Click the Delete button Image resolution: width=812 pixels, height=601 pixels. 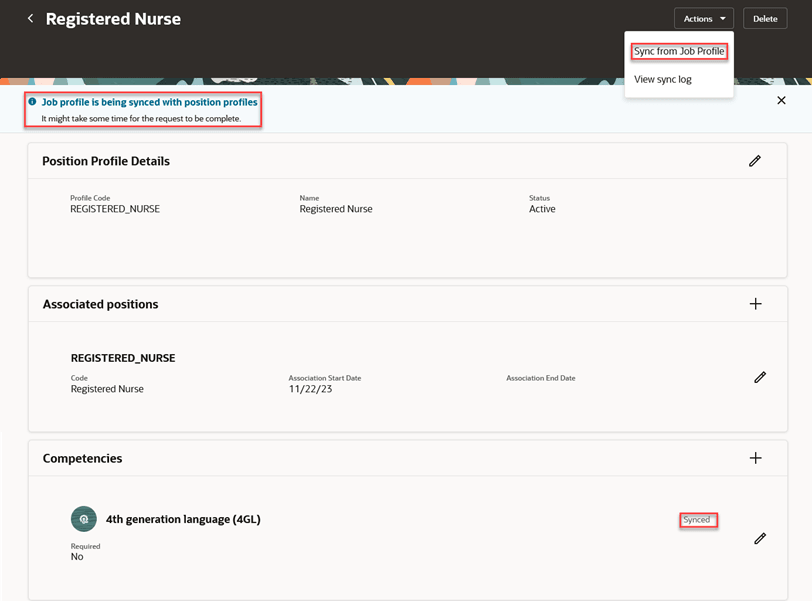pyautogui.click(x=764, y=17)
